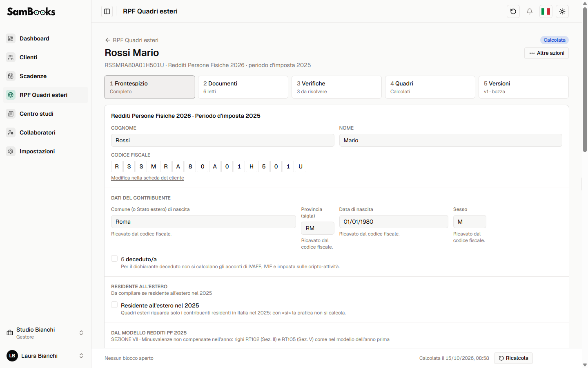Click the SamBooks logo
This screenshot has height=368, width=588.
[31, 11]
